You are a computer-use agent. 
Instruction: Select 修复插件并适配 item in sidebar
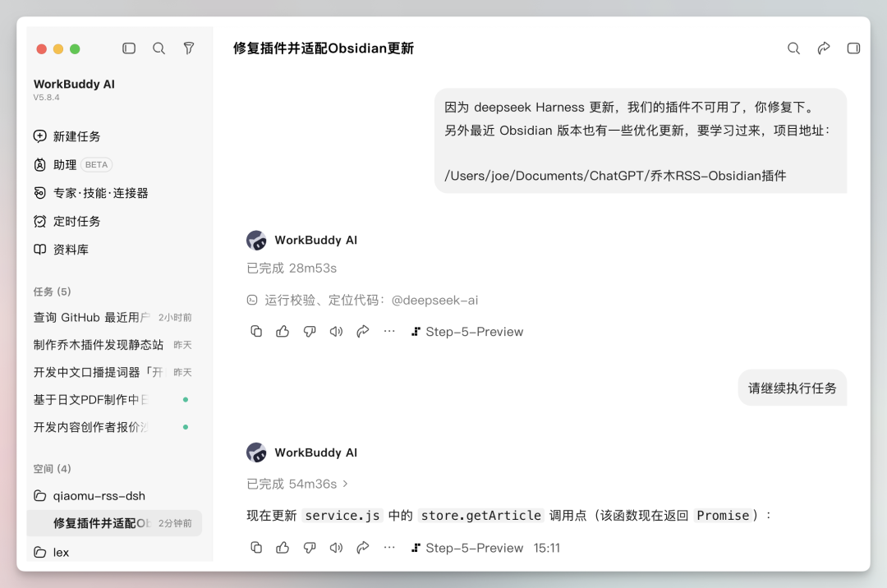click(x=114, y=523)
